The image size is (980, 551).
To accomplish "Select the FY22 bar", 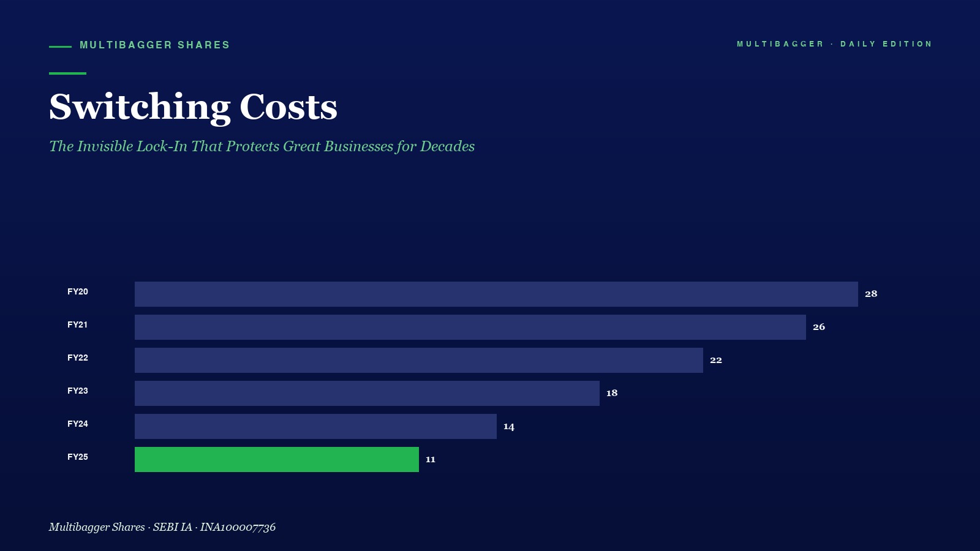I will coord(419,360).
